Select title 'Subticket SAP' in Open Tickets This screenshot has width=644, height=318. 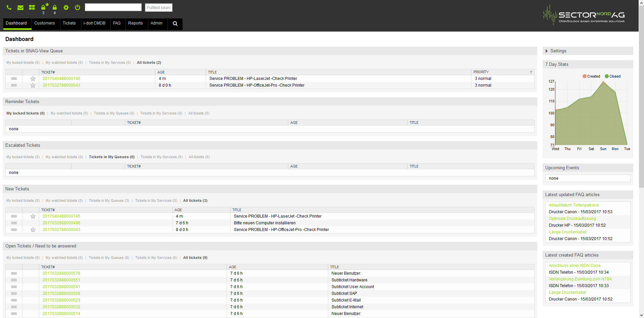(344, 293)
